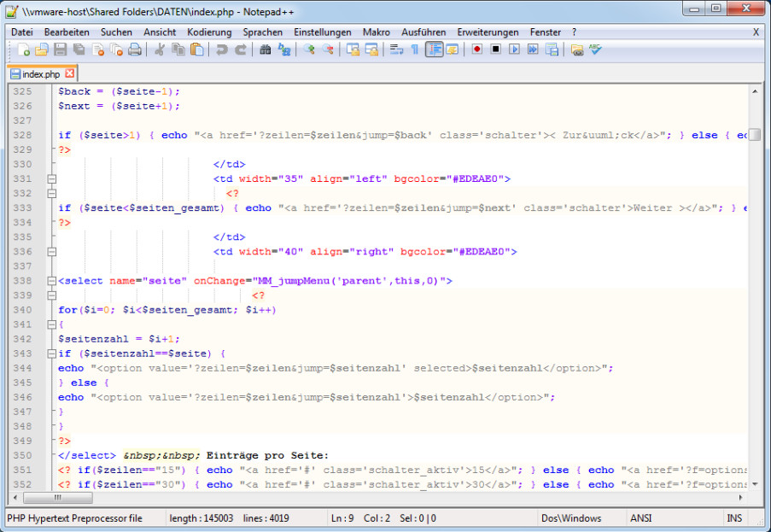Image resolution: width=771 pixels, height=532 pixels.
Task: Open the Makro menu
Action: click(377, 32)
